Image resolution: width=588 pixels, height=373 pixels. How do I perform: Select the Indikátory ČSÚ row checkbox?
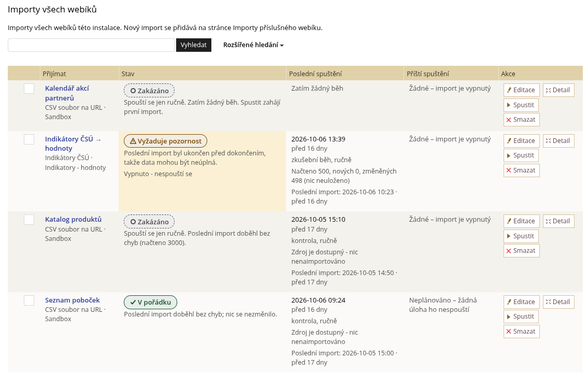pos(29,139)
